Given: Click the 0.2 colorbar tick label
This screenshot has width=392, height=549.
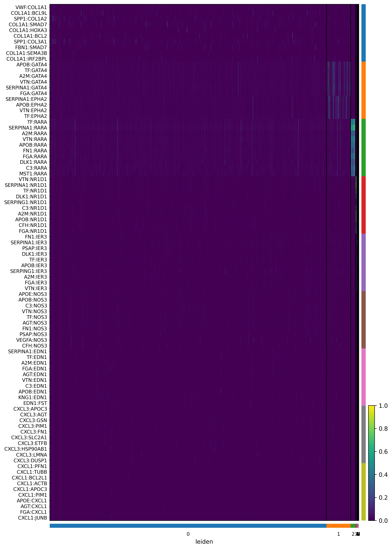Looking at the screenshot, I should pyautogui.click(x=383, y=498).
